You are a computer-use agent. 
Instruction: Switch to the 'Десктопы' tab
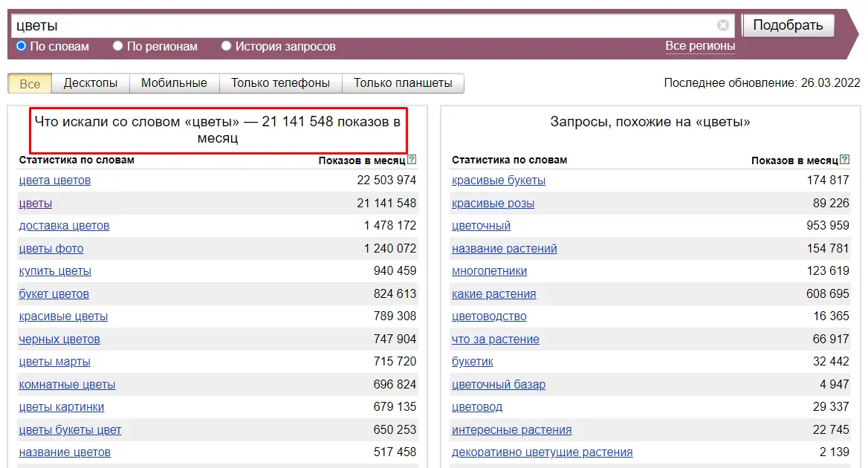(91, 83)
